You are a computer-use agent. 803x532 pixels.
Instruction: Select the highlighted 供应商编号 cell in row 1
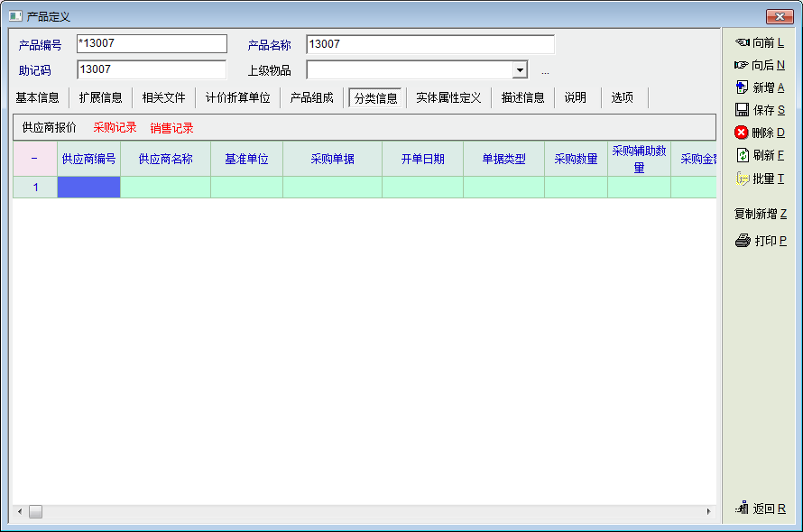tap(88, 187)
